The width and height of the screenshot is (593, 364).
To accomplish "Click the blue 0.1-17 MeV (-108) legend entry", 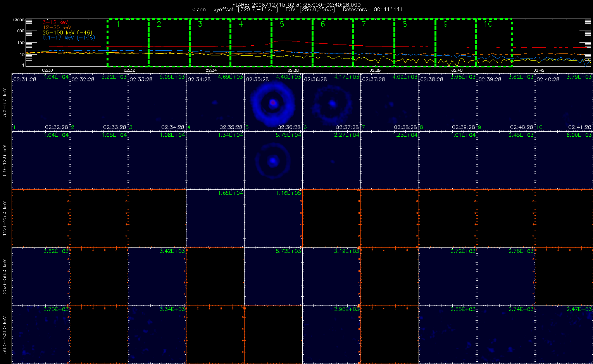I will tap(69, 38).
